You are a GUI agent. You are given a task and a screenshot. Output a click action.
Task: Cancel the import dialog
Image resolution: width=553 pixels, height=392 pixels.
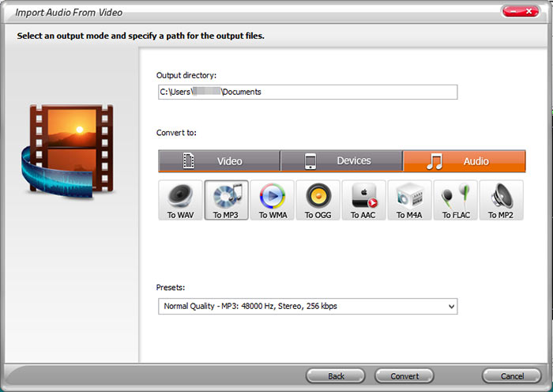coord(512,376)
